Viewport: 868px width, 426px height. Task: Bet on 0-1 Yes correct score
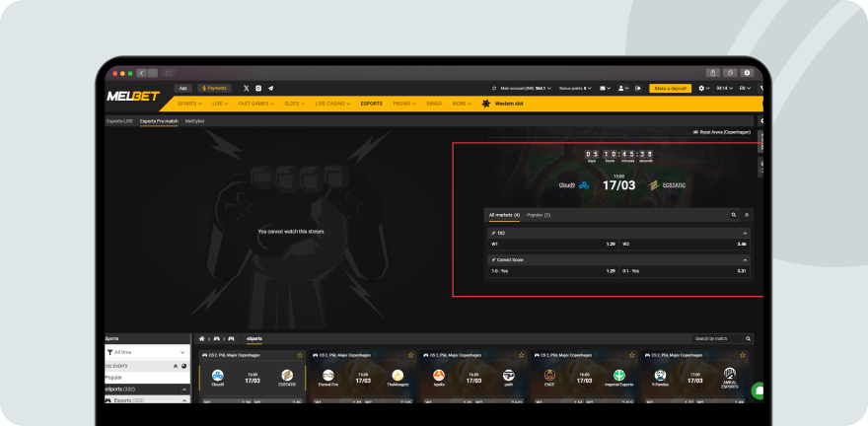[685, 271]
